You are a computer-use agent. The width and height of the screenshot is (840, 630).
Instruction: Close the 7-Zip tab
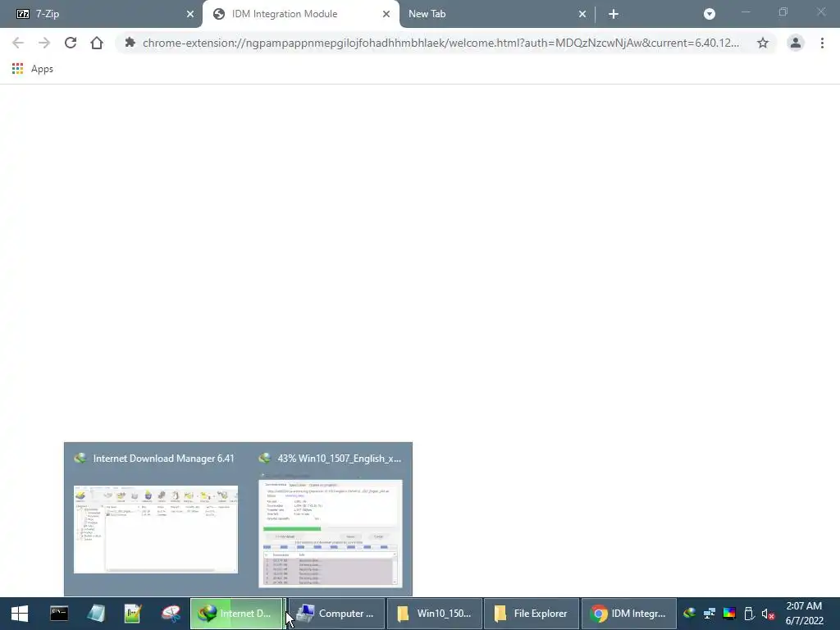(x=190, y=15)
